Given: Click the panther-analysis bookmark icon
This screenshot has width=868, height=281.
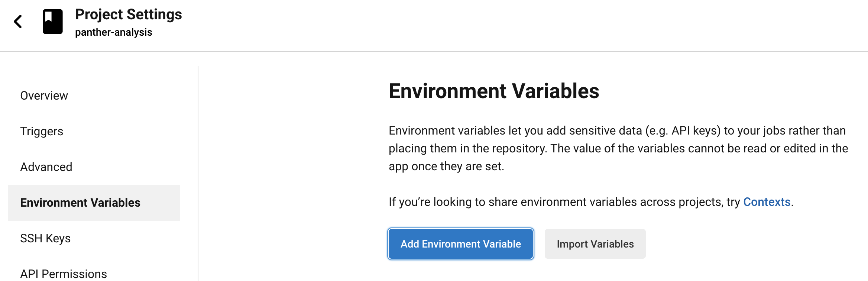Looking at the screenshot, I should coord(54,22).
